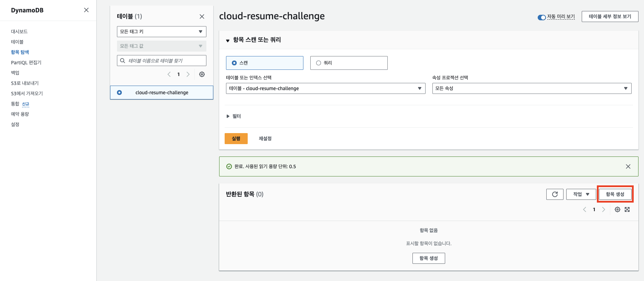The image size is (644, 281).
Task: Click the 신규 link beside 통합
Action: 26,104
